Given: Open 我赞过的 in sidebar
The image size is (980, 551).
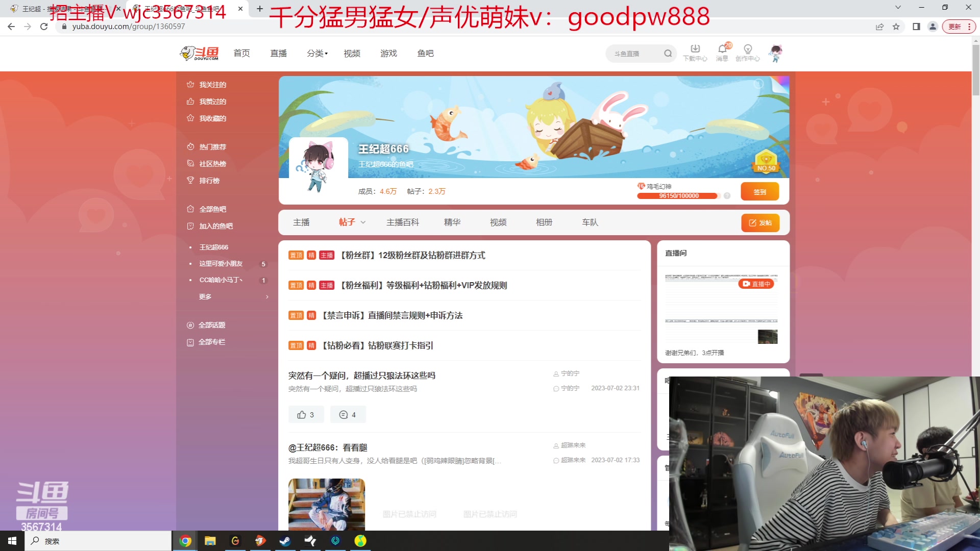Looking at the screenshot, I should tap(212, 102).
